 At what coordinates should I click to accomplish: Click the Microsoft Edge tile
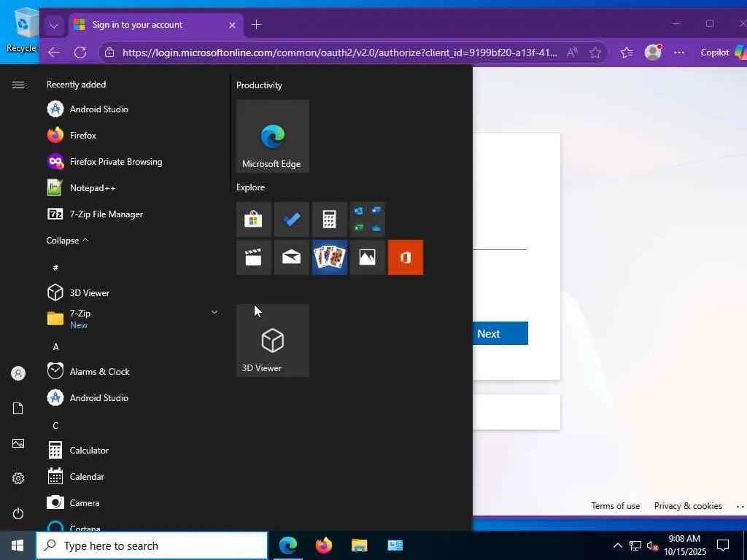tap(273, 136)
